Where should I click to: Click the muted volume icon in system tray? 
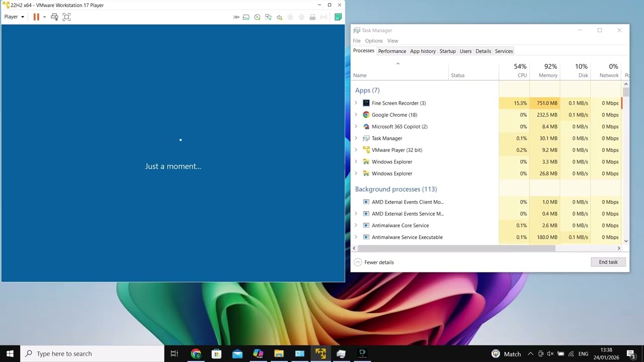(x=550, y=354)
